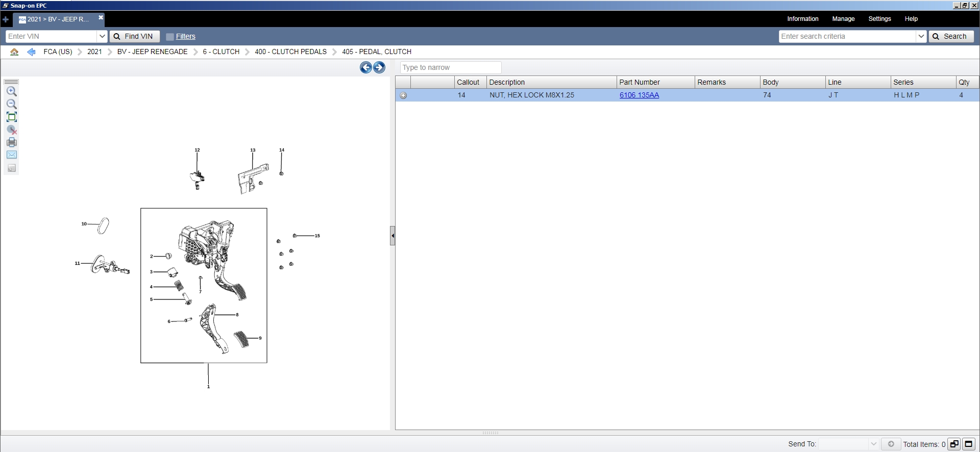Clear the selected callouts on the diagram
The image size is (980, 452).
(12, 130)
